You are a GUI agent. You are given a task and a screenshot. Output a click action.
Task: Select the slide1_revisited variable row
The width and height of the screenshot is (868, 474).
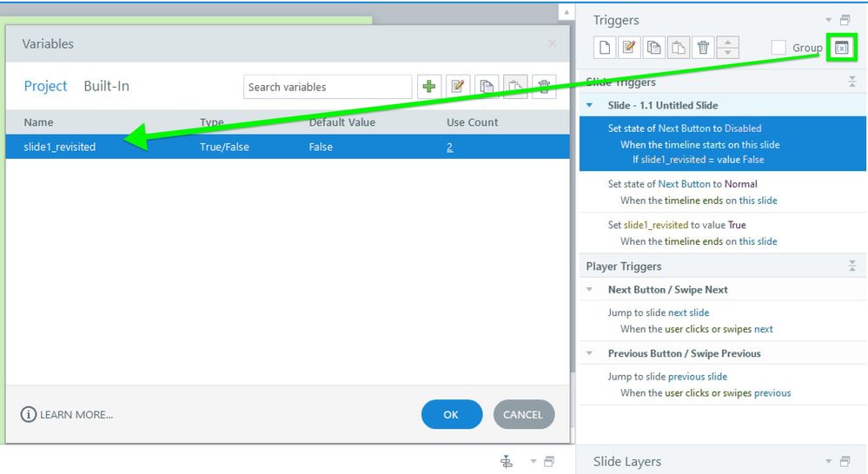click(288, 147)
